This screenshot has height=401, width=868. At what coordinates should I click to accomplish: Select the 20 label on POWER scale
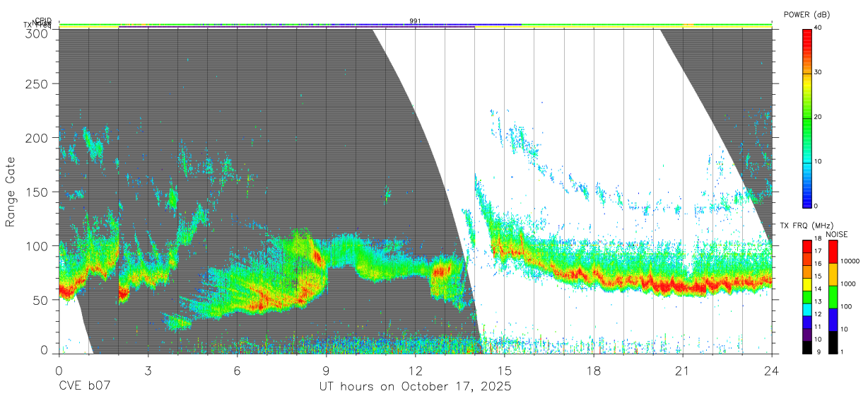pos(818,117)
